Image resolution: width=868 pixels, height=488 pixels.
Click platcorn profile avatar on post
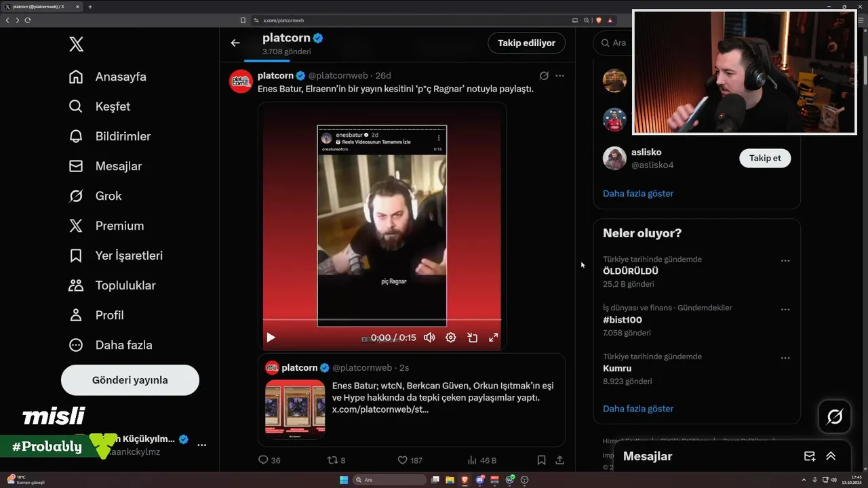point(241,81)
